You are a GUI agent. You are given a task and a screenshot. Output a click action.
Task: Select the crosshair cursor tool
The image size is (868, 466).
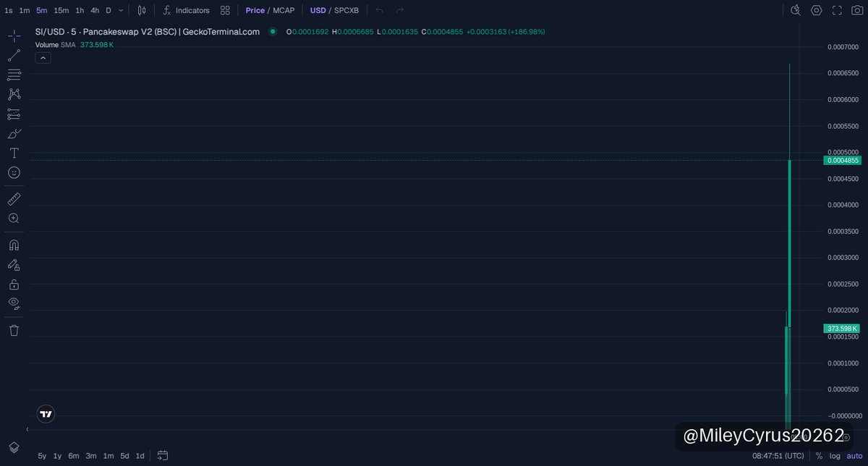[14, 35]
